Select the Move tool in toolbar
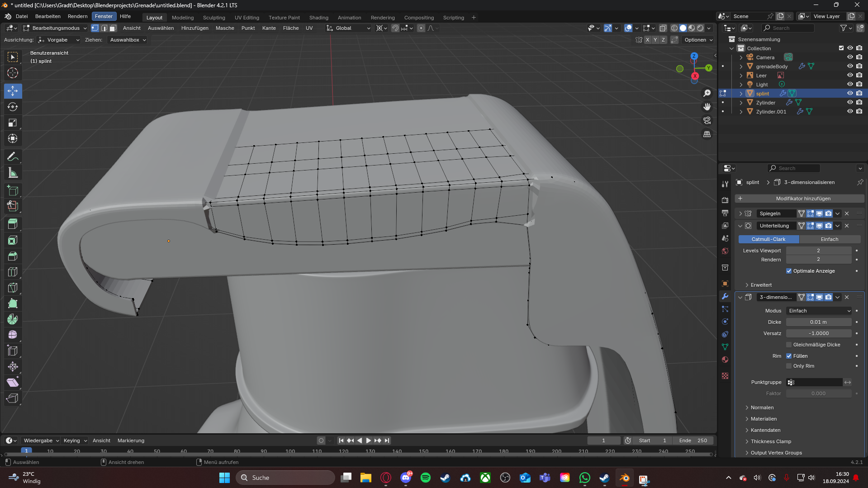The width and height of the screenshot is (868, 488). (x=13, y=91)
